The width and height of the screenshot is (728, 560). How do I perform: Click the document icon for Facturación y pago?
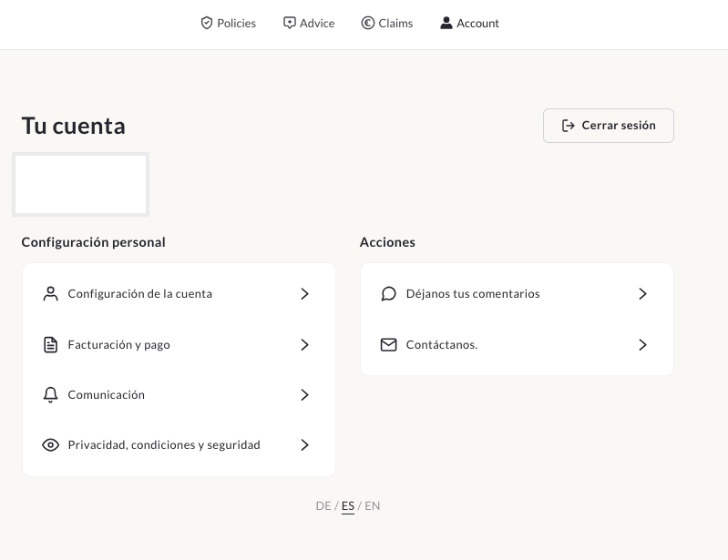click(51, 345)
